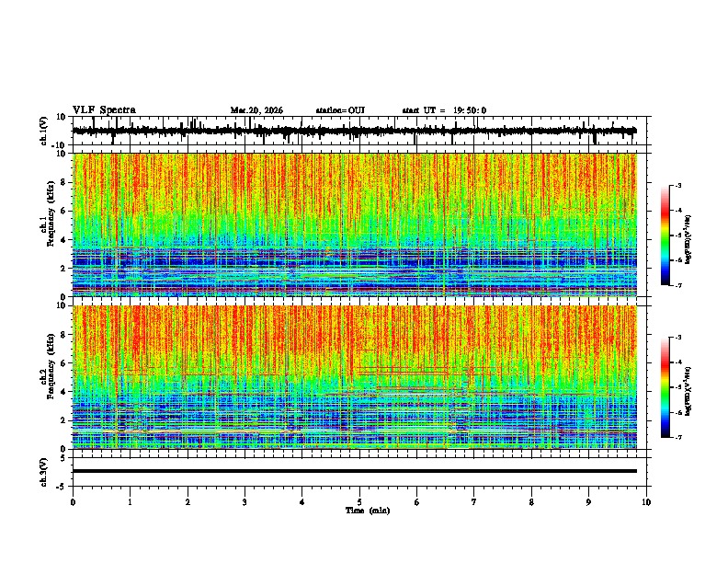Click the "-10" tick on ch.1(V) axis
This screenshot has height=563, width=728.
[x=60, y=145]
